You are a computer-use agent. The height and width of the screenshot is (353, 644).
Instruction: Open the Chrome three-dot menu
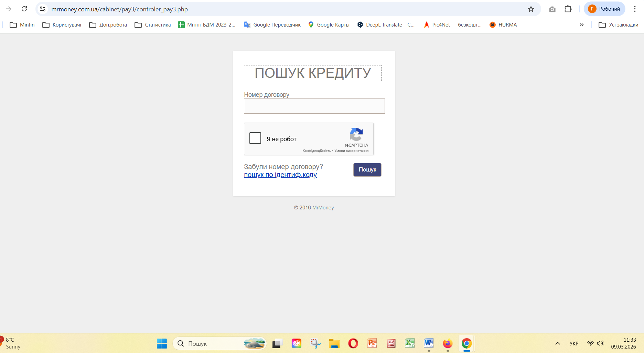(635, 9)
